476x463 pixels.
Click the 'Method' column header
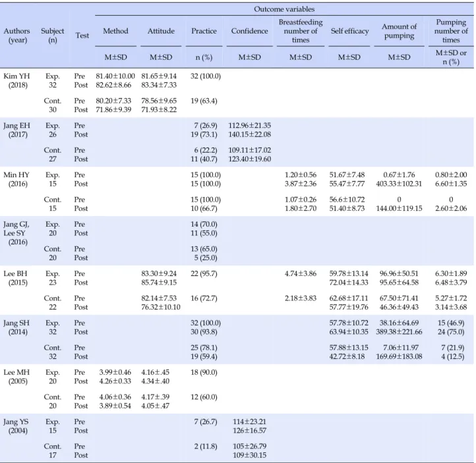[x=115, y=31]
